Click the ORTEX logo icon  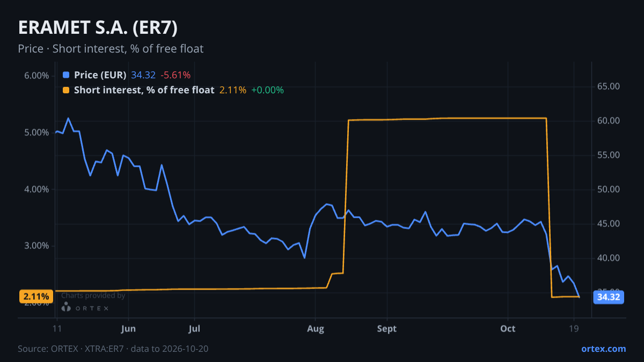pos(66,307)
